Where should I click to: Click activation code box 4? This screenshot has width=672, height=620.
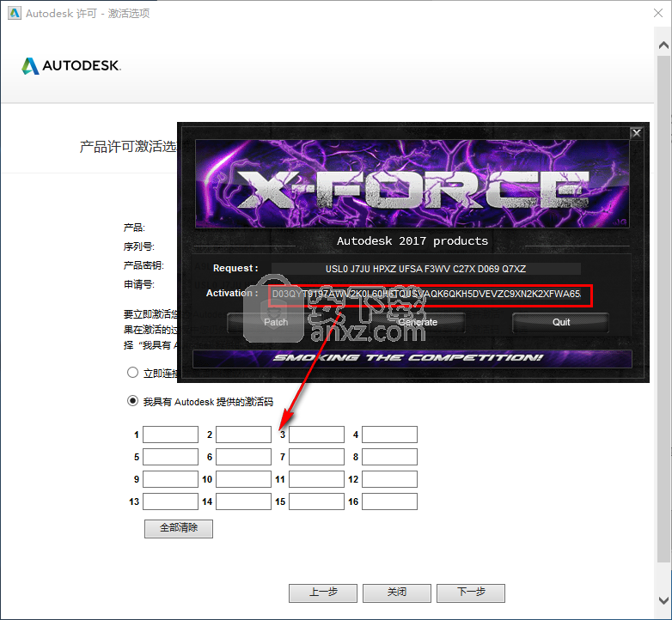pyautogui.click(x=389, y=435)
